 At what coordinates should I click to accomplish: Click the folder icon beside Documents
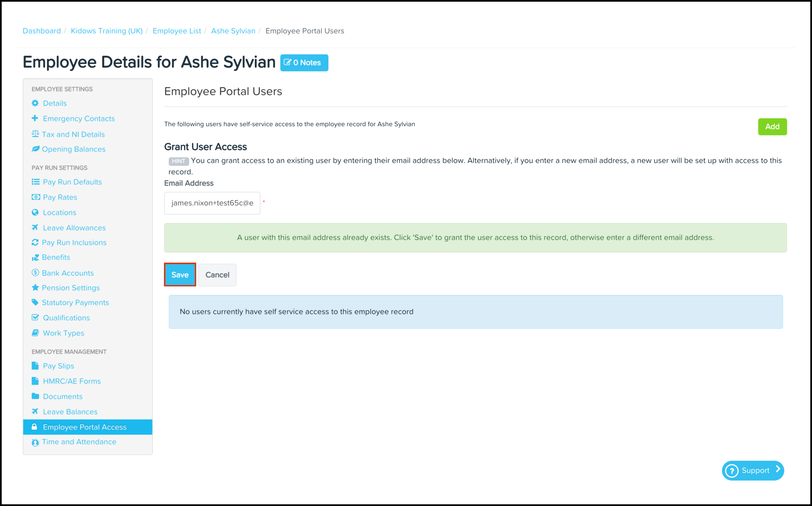(35, 396)
